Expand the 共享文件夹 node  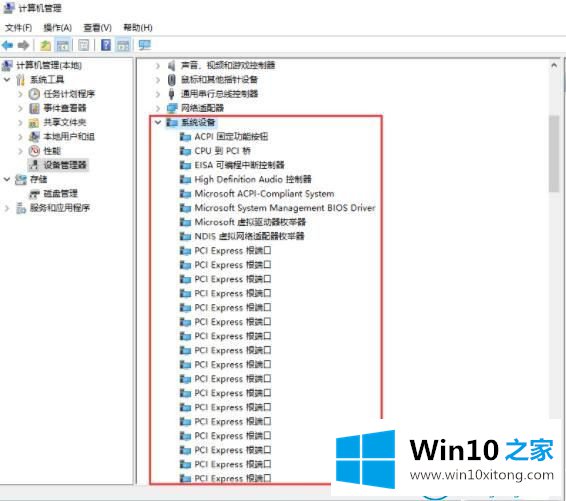20,122
